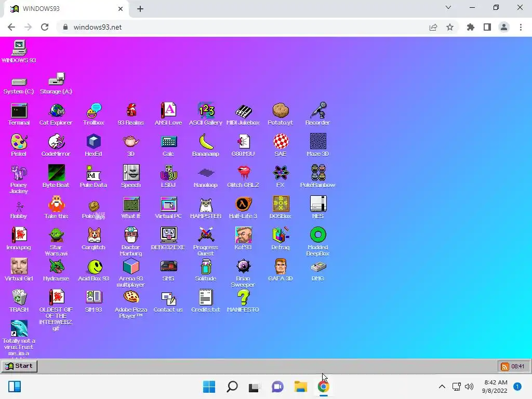Viewport: 532px width, 399px height.
Task: Open Half-Life 3 icon
Action: [243, 208]
